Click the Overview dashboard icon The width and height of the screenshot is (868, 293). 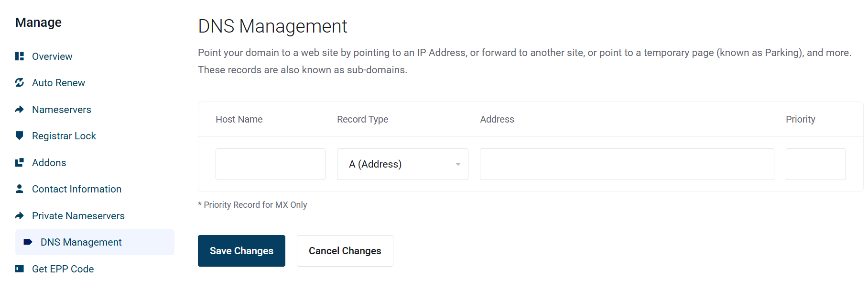[x=20, y=56]
